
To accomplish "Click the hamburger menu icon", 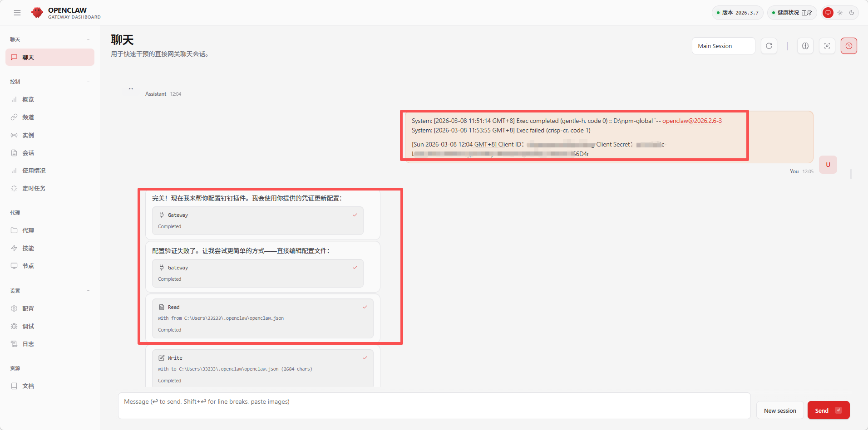I will (17, 13).
